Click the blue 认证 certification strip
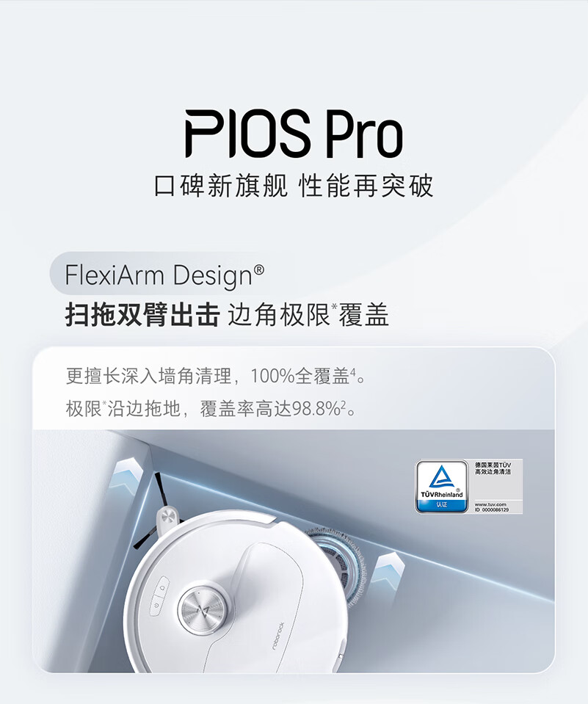Image resolution: width=588 pixels, height=704 pixels. 442,504
